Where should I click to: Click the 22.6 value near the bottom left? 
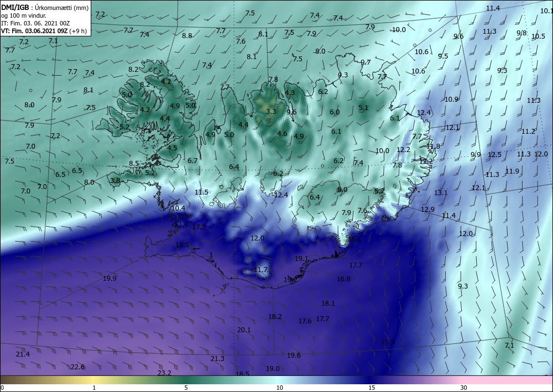click(77, 367)
